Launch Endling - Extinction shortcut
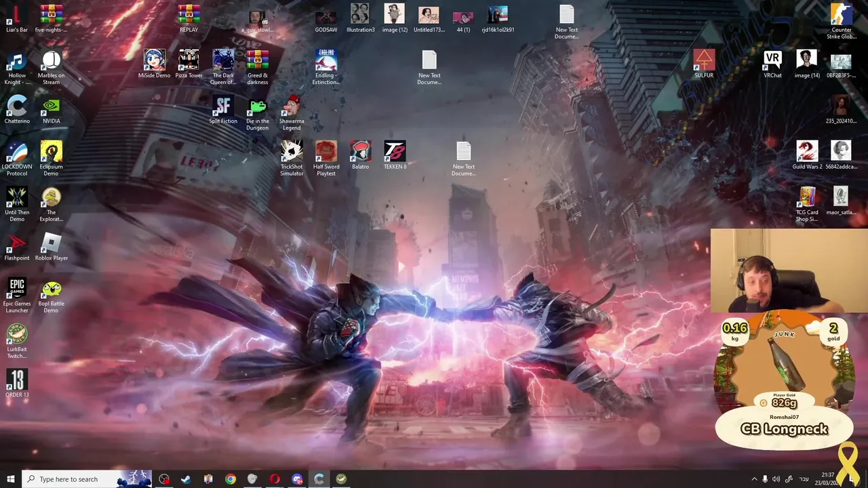Screen dimensions: 868x488 coord(326,68)
